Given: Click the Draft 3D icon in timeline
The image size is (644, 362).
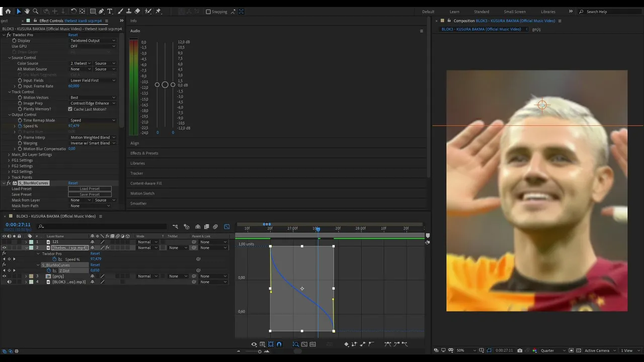Looking at the screenshot, I should point(187,227).
